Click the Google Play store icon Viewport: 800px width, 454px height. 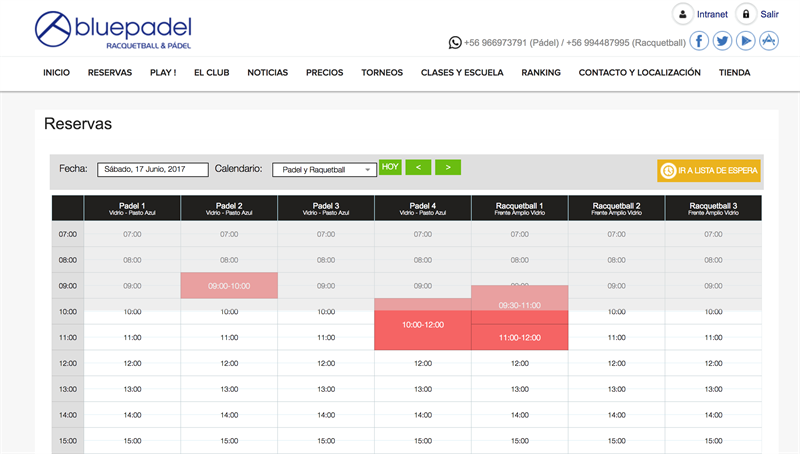click(x=746, y=41)
